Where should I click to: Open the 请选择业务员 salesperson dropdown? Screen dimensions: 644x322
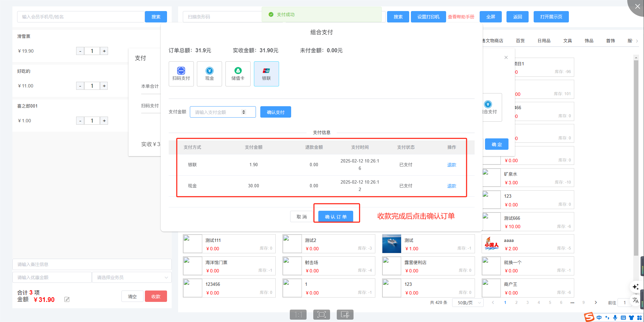click(x=132, y=277)
